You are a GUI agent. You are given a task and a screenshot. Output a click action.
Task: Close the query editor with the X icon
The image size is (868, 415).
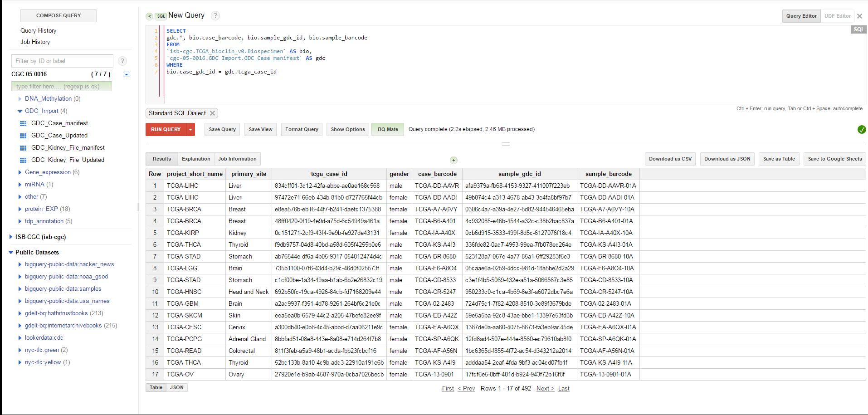pos(859,16)
